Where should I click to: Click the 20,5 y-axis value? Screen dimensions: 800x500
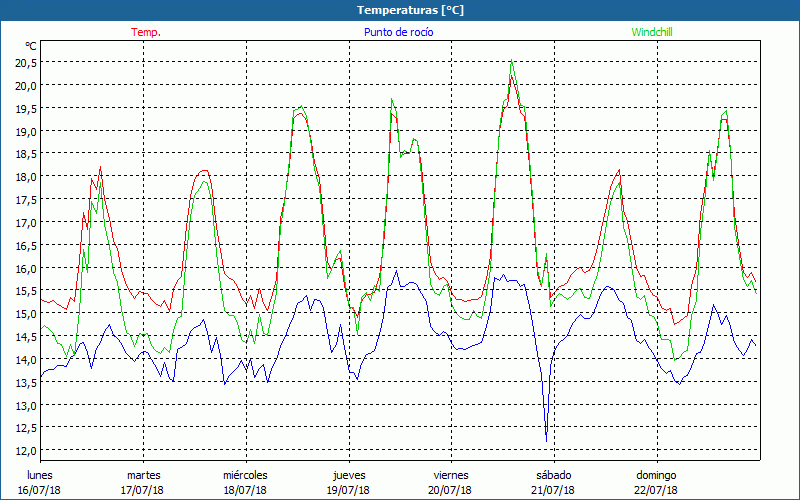click(x=26, y=62)
